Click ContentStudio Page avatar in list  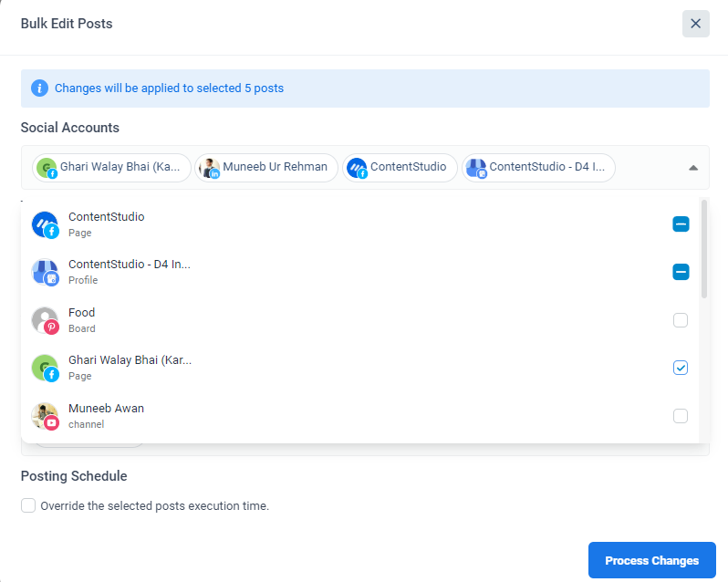pos(45,224)
